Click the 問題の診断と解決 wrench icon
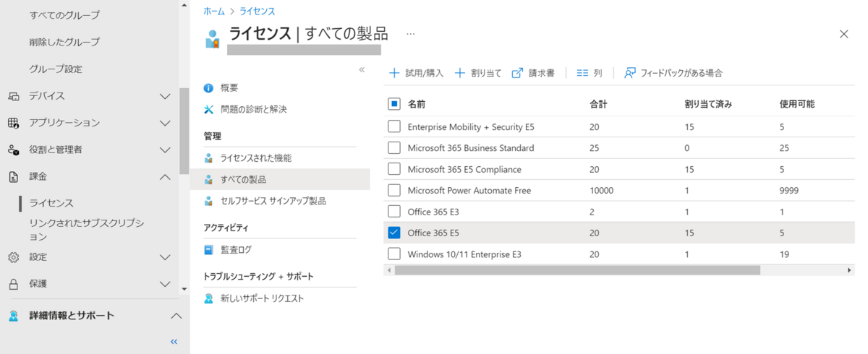The height and width of the screenshot is (354, 868). [x=208, y=109]
